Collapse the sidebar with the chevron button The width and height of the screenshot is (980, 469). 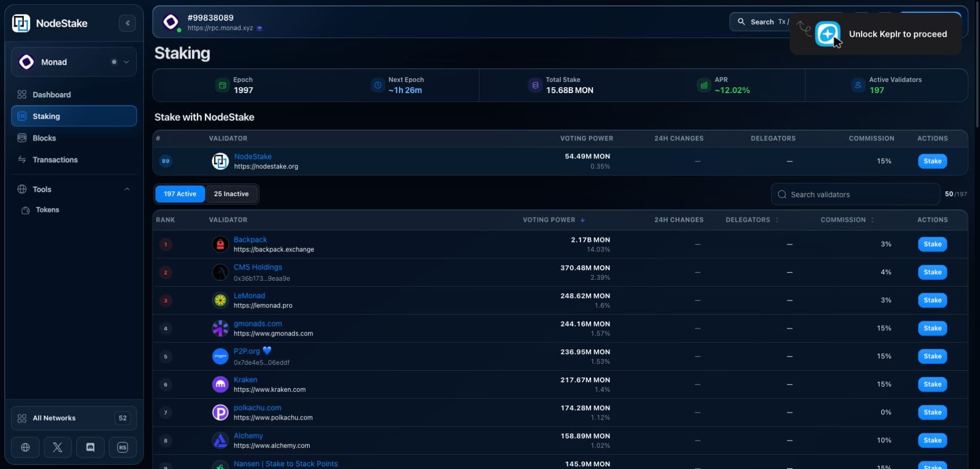(128, 23)
